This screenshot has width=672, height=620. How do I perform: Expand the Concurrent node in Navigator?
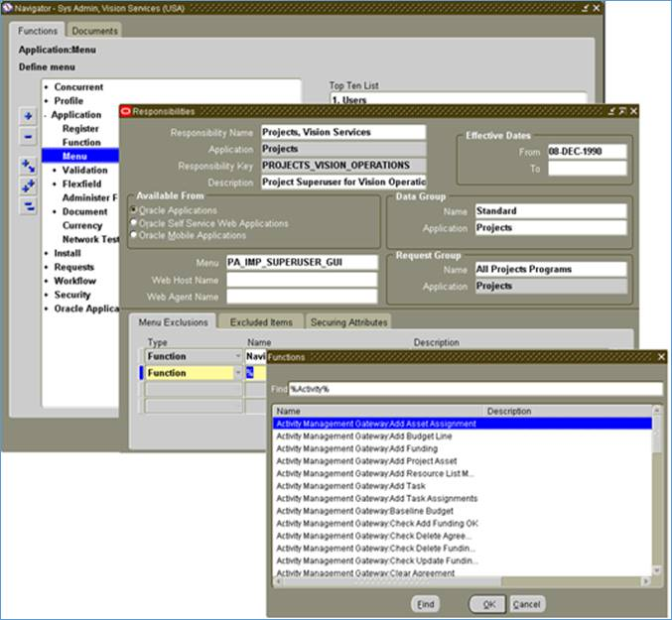46,87
